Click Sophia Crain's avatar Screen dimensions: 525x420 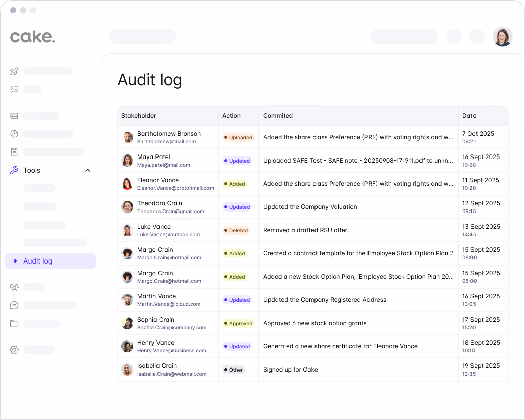[x=127, y=323]
